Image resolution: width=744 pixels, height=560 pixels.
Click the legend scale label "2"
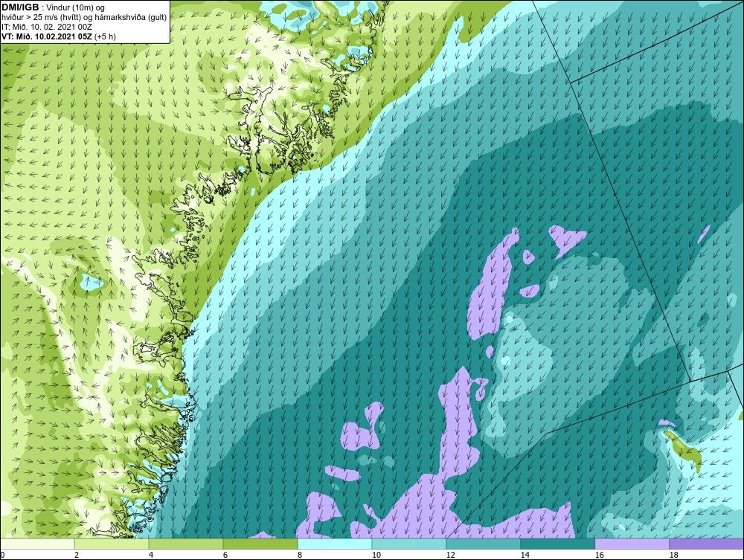point(77,555)
